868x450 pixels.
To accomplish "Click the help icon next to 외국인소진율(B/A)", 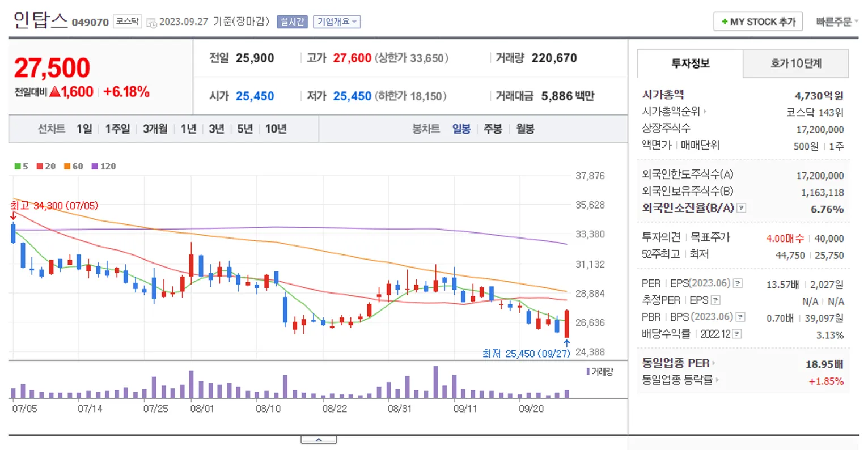I will point(742,208).
